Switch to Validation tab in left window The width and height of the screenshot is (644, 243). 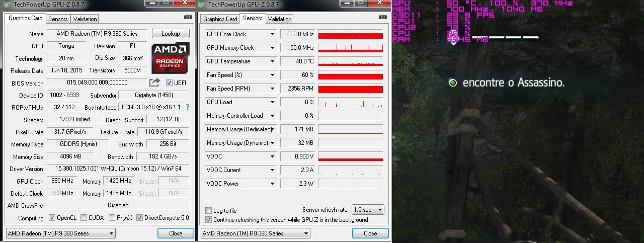85,19
